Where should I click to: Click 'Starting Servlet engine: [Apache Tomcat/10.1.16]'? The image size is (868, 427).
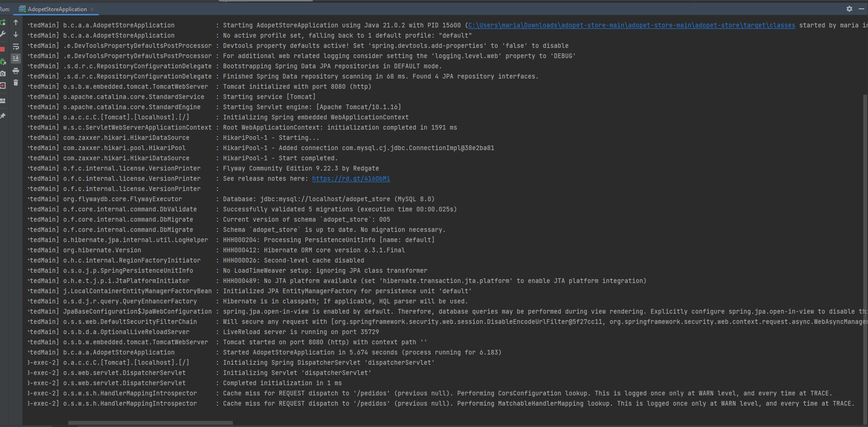click(312, 107)
